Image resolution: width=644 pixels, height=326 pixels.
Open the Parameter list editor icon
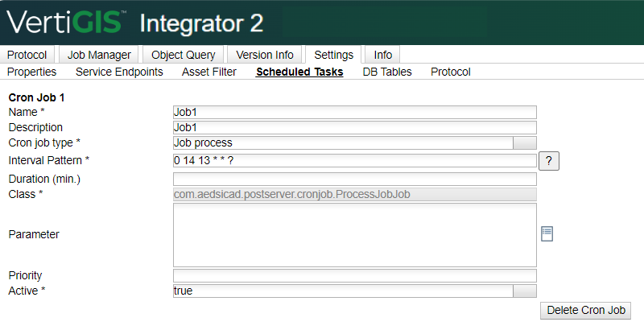point(547,233)
